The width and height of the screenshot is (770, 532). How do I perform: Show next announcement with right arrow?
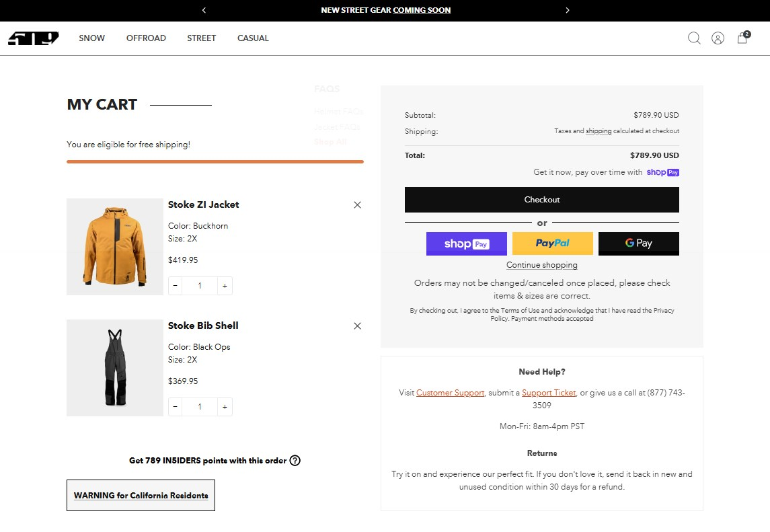567,10
